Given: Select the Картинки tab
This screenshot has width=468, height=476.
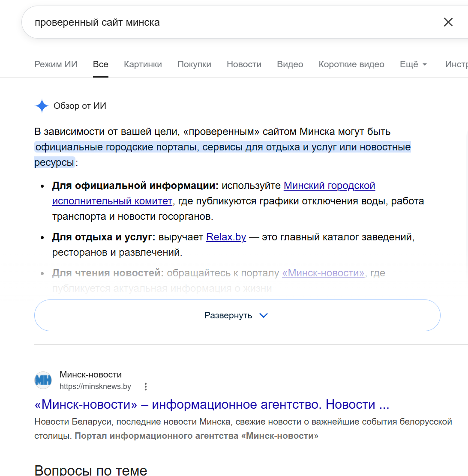Looking at the screenshot, I should 143,64.
